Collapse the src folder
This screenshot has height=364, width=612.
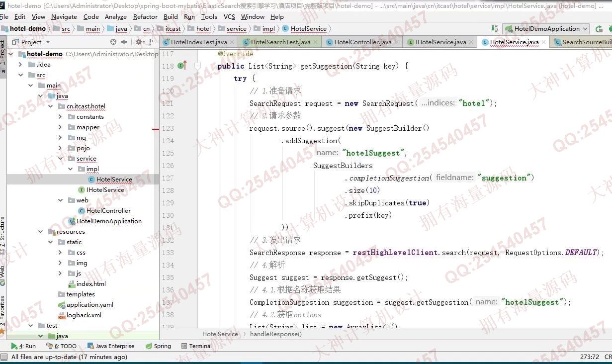click(x=20, y=75)
